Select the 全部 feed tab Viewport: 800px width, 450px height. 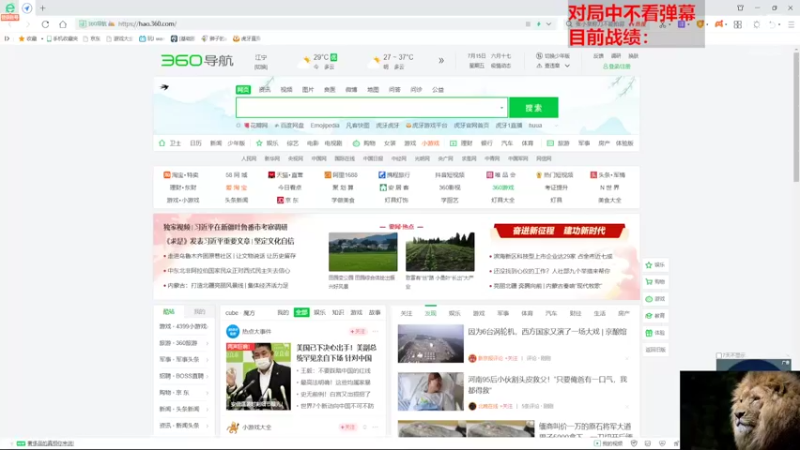(x=301, y=312)
